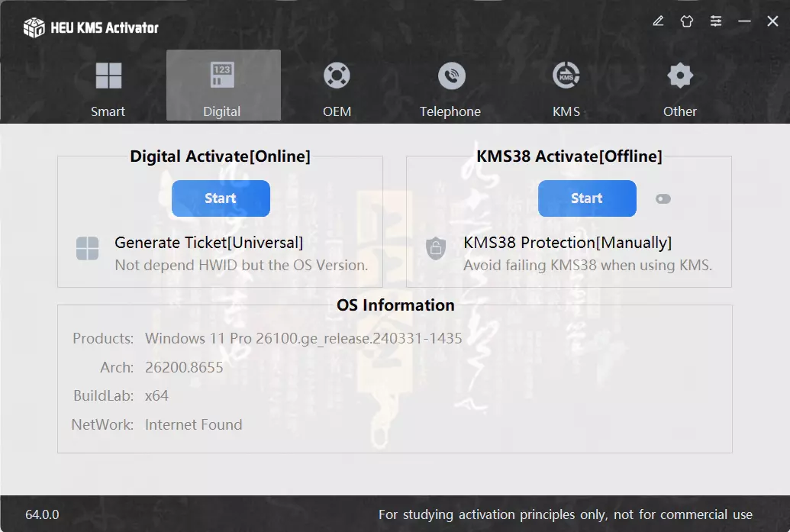Open the Smart activation tab
Viewport: 790px width, 532px height.
coord(108,89)
